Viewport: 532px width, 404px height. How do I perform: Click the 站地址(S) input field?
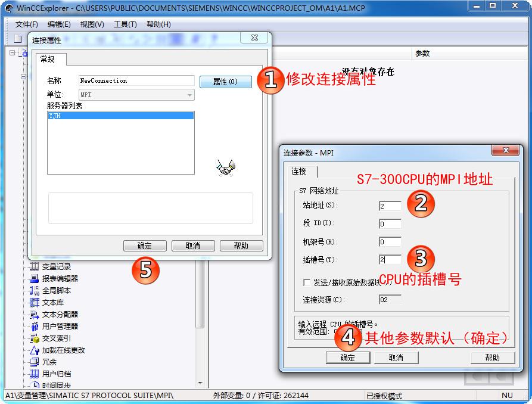[x=390, y=206]
